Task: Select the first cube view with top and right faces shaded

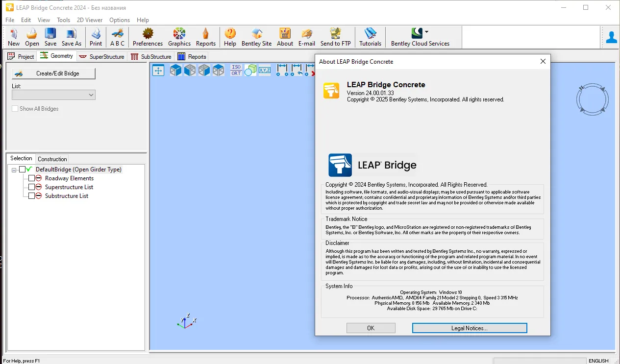Action: (175, 70)
